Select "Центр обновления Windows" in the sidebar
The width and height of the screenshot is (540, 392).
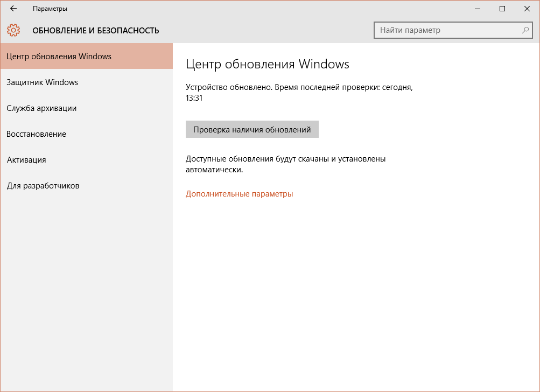click(x=87, y=56)
